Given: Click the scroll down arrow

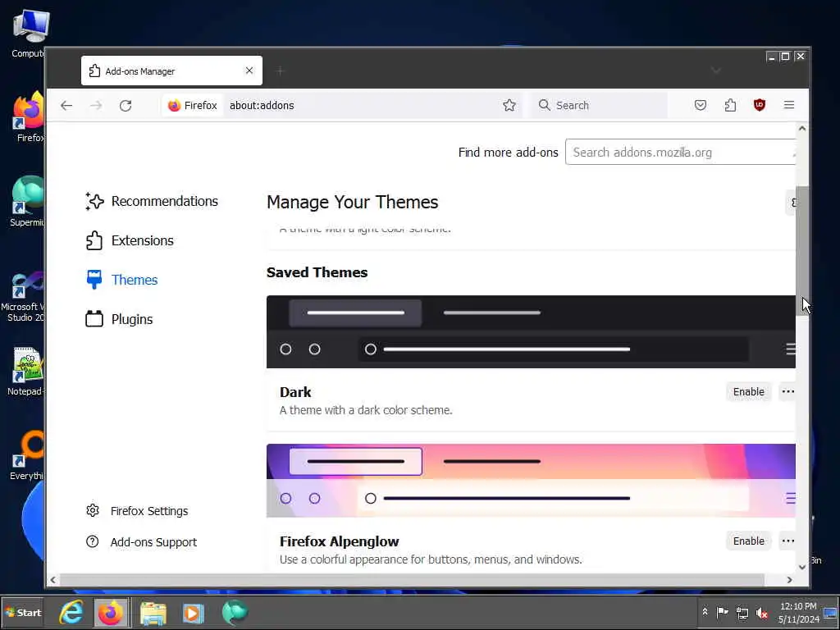Looking at the screenshot, I should click(802, 567).
